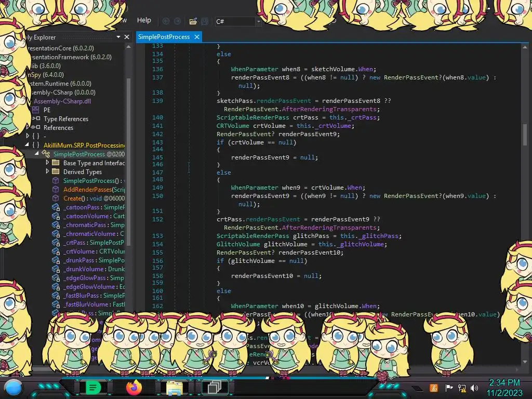Click the Assembly Explorer vertical scrollbar thumb
532x399 pixels.
(x=129, y=161)
